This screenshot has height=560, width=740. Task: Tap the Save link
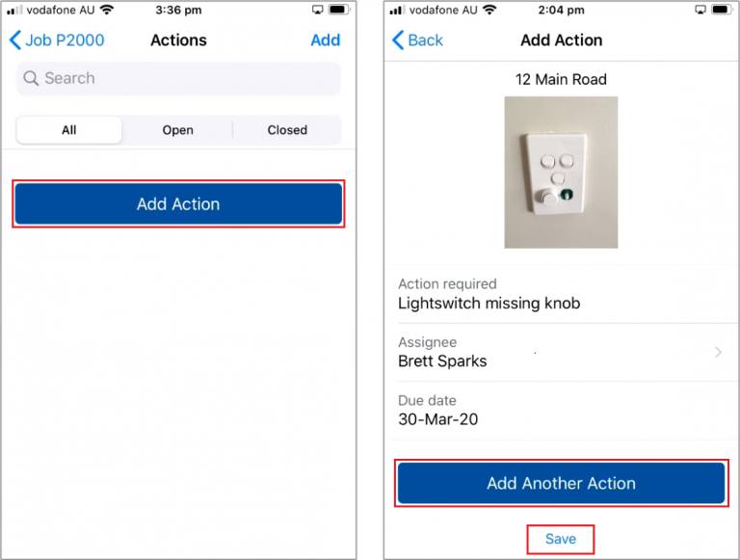click(x=561, y=539)
